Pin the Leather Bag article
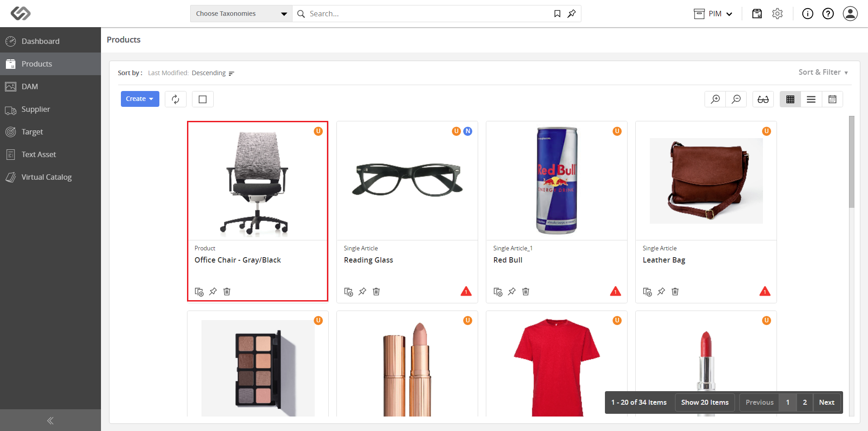The height and width of the screenshot is (431, 868). click(661, 292)
